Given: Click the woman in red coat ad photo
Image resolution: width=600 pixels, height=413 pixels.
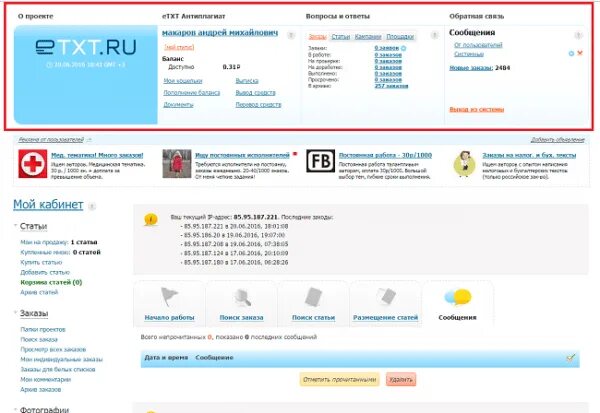Looking at the screenshot, I should (176, 164).
